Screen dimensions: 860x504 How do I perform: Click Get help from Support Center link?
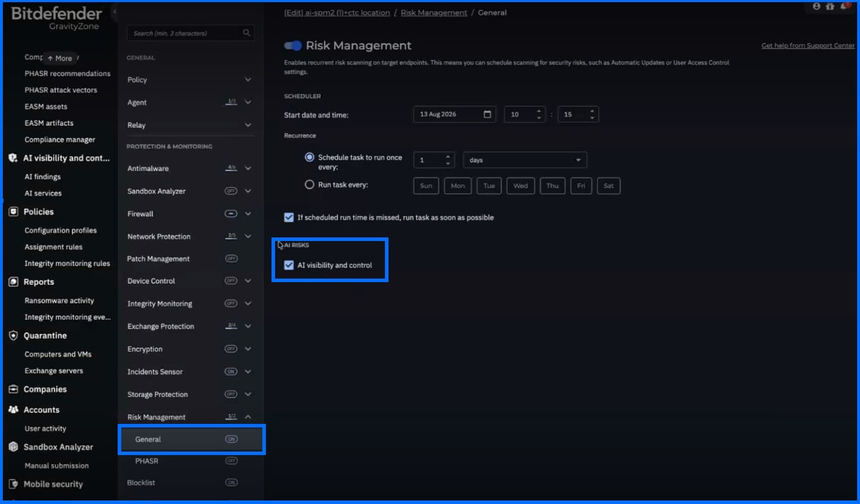(808, 45)
